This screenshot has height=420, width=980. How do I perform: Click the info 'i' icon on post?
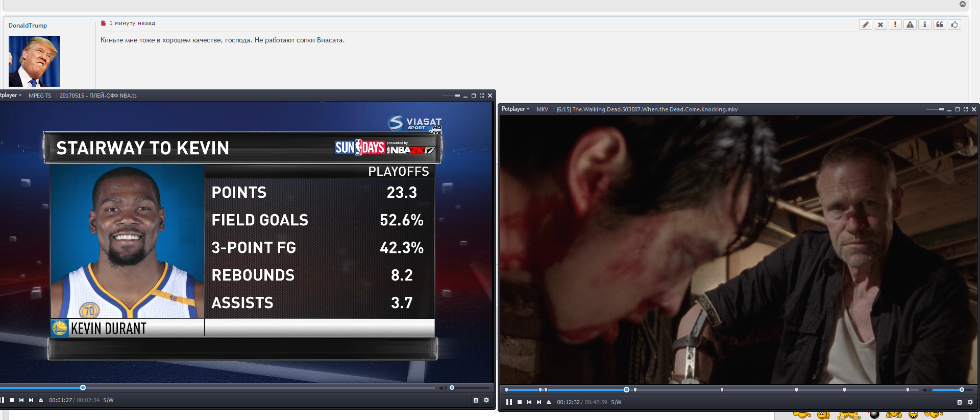[x=925, y=25]
